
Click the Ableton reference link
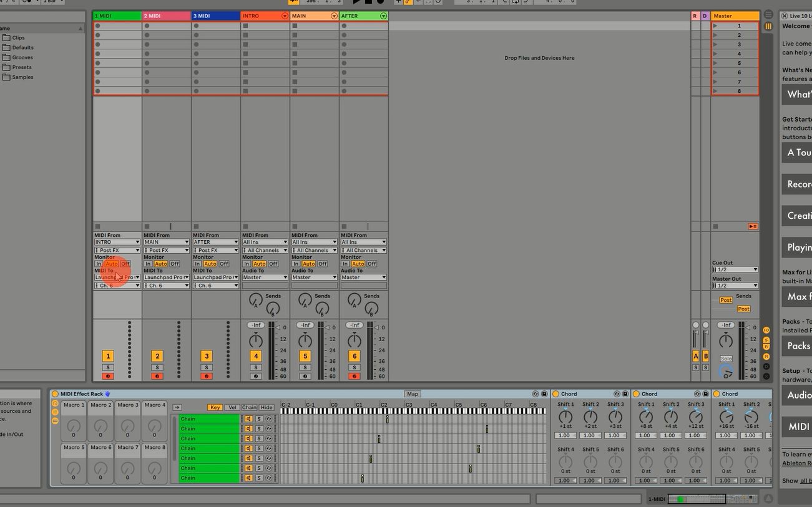click(x=797, y=463)
